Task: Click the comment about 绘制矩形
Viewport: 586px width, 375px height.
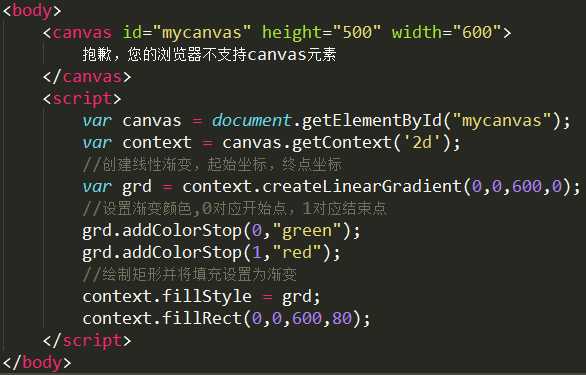Action: click(x=189, y=275)
